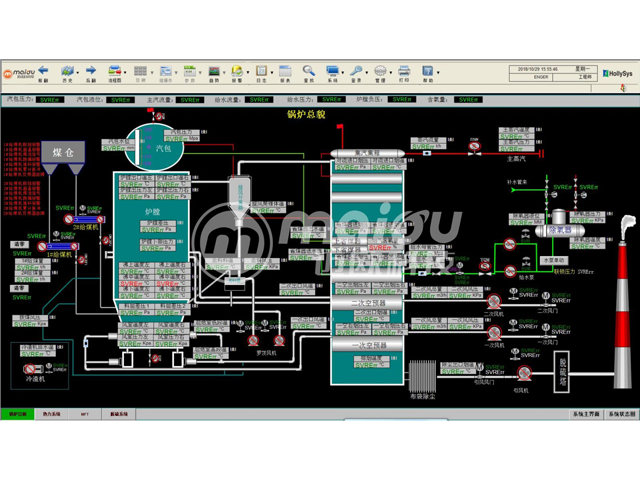Open the 流程图 flow diagram icon
640x480 pixels.
[114, 71]
